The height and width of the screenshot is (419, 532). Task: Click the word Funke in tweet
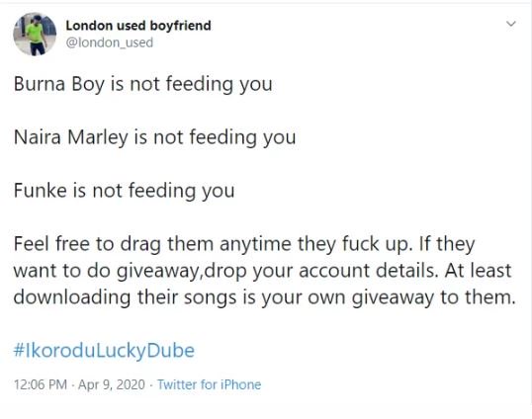tap(41, 190)
